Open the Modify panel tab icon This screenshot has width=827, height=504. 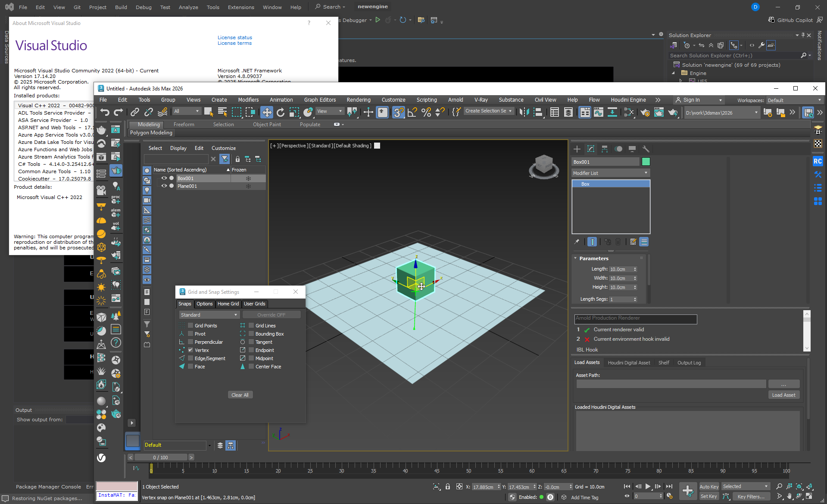(x=591, y=149)
